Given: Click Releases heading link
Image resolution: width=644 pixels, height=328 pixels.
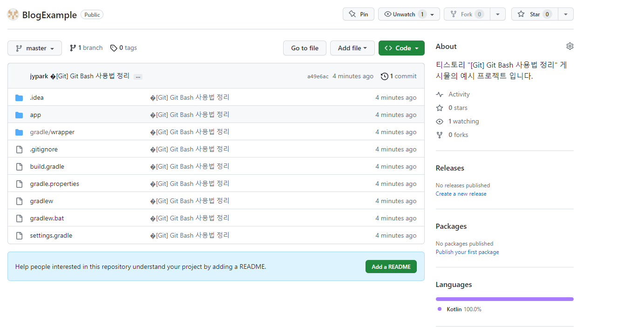Looking at the screenshot, I should point(450,168).
